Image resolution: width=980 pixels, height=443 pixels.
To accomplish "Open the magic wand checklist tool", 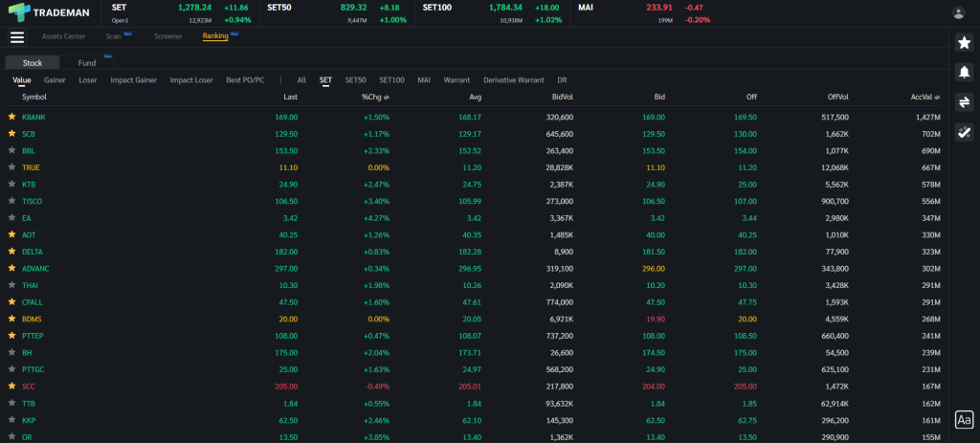I will pos(965,132).
